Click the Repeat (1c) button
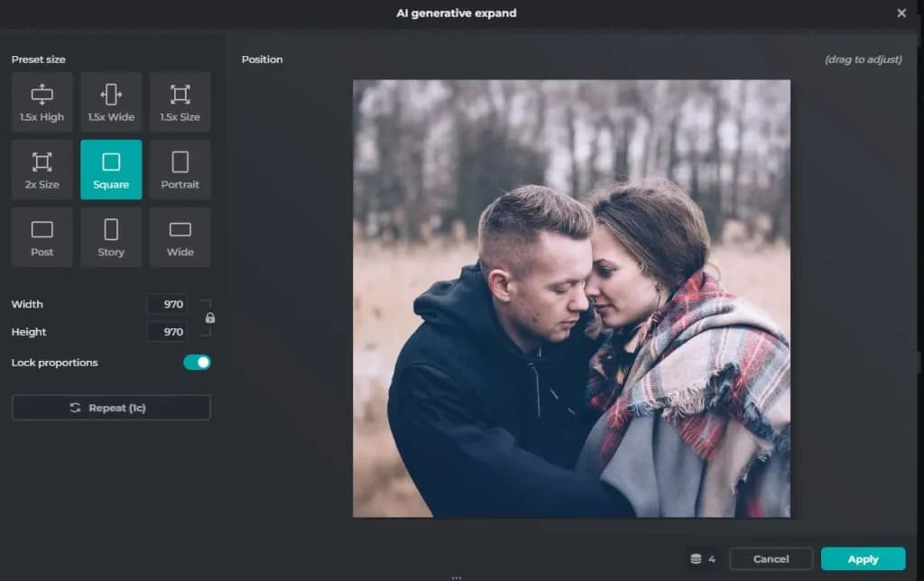 111,408
